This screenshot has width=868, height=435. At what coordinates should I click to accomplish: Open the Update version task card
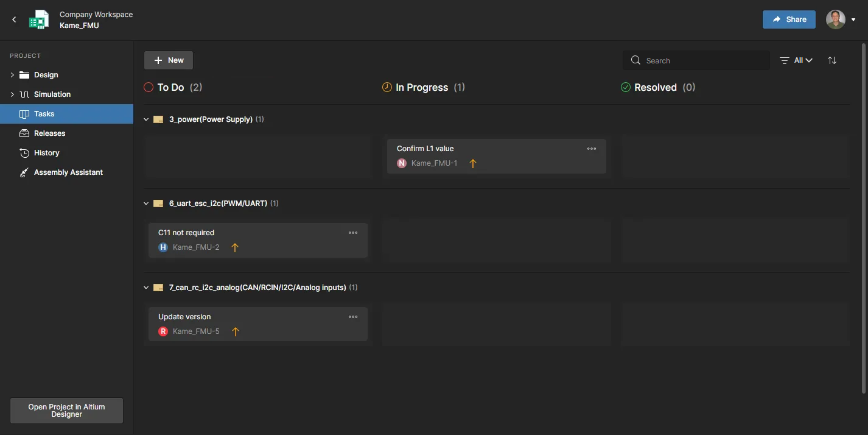tap(258, 324)
